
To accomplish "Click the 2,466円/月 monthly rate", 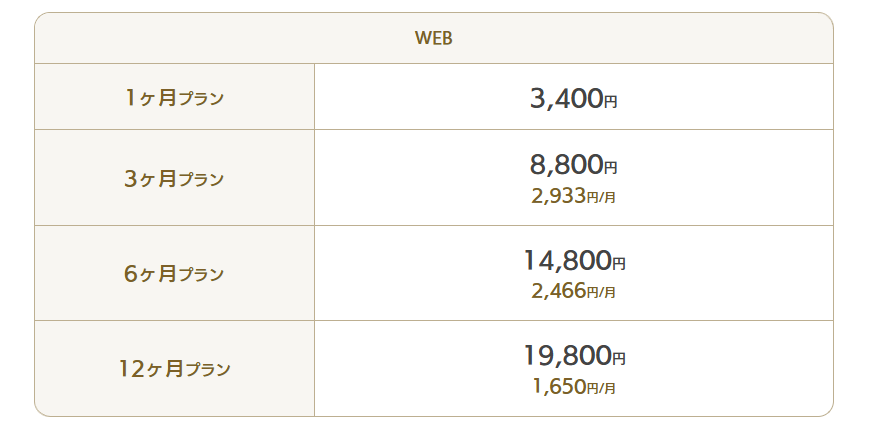I will 573,291.
